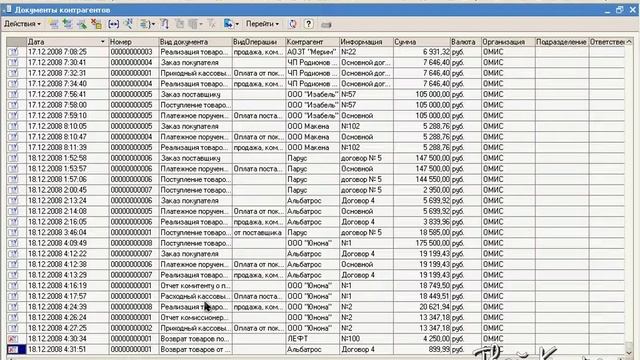Click the Подразделение column header
Viewport: 640px width, 360px height.
(x=562, y=42)
